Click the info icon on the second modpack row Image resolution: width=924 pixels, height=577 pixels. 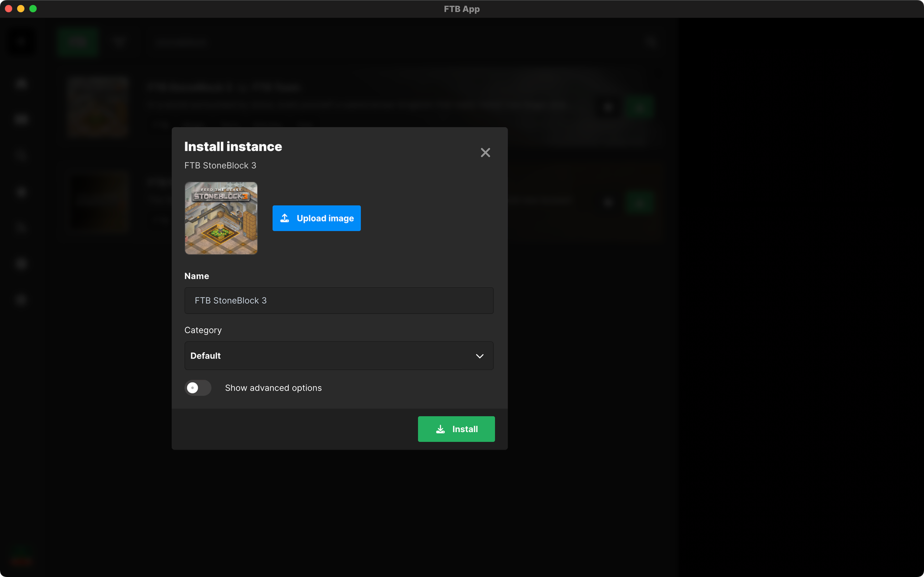608,202
